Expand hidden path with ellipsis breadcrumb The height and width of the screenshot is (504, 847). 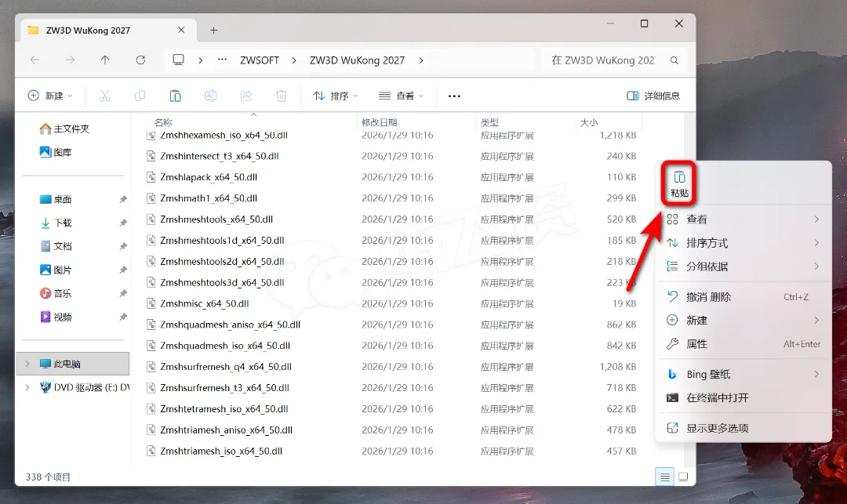point(222,60)
